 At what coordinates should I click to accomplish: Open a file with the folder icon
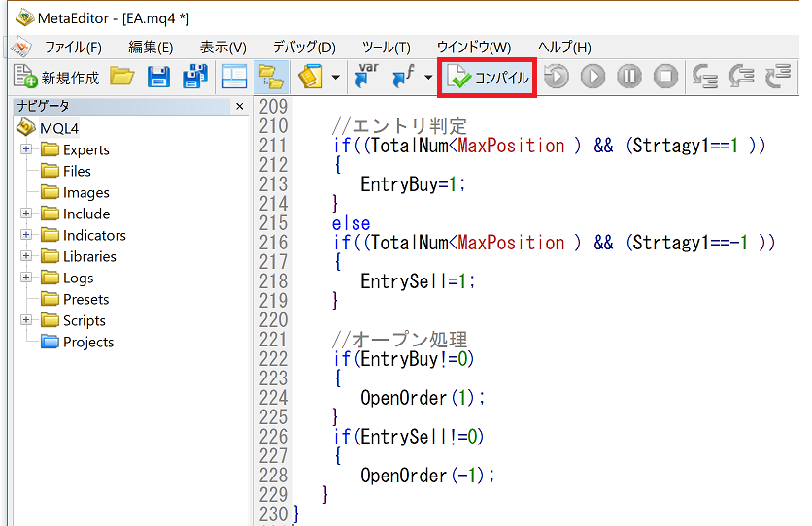(x=121, y=77)
